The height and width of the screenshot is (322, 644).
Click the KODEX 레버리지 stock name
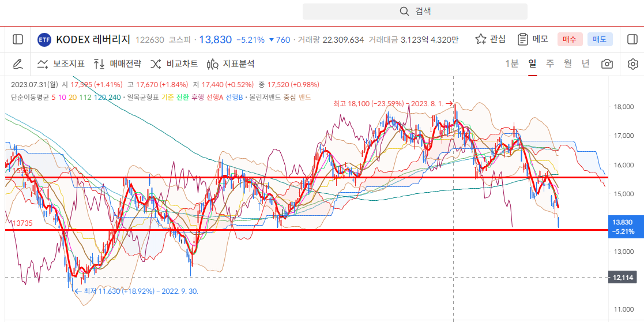pos(93,39)
